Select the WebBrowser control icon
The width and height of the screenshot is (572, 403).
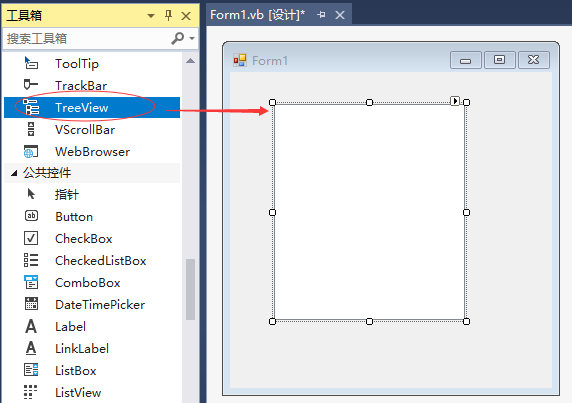(31, 151)
